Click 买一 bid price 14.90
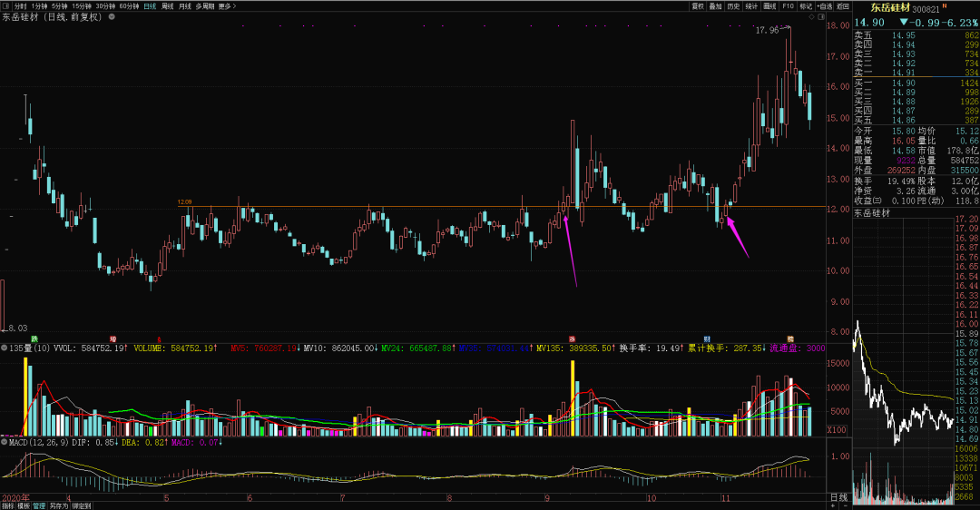Screen dimensions: 980x510 point(903,83)
